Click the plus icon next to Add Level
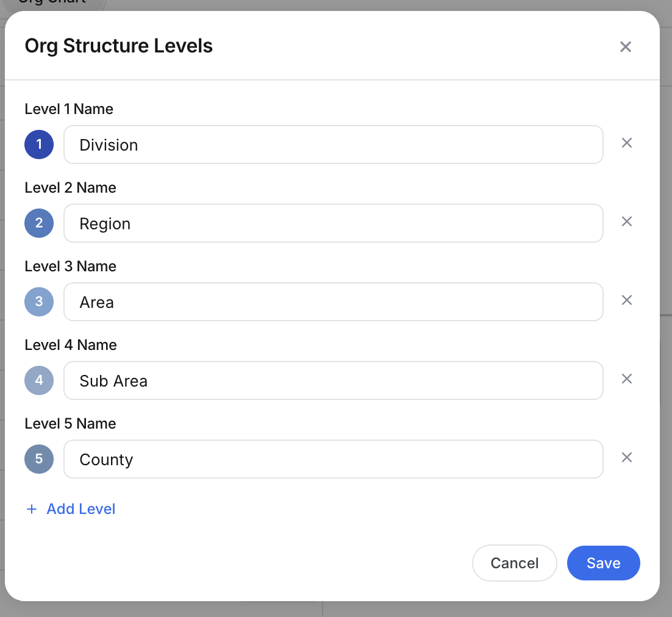672x617 pixels. [x=31, y=508]
